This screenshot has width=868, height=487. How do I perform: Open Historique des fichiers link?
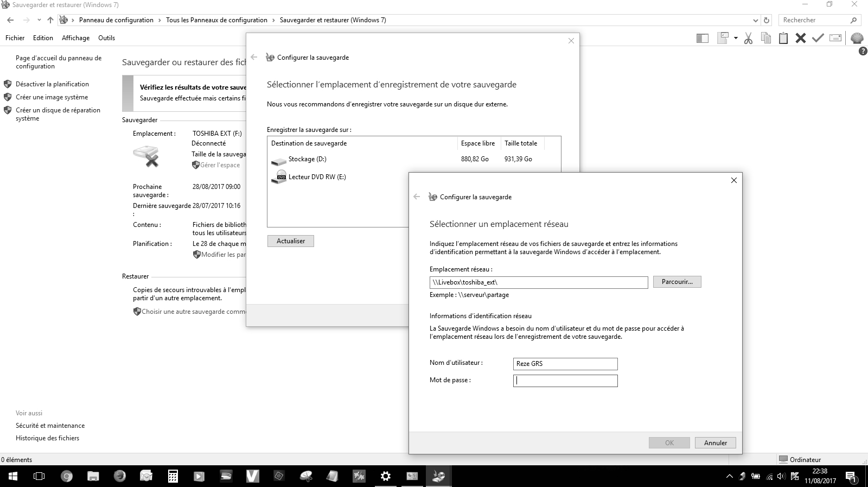coord(47,438)
